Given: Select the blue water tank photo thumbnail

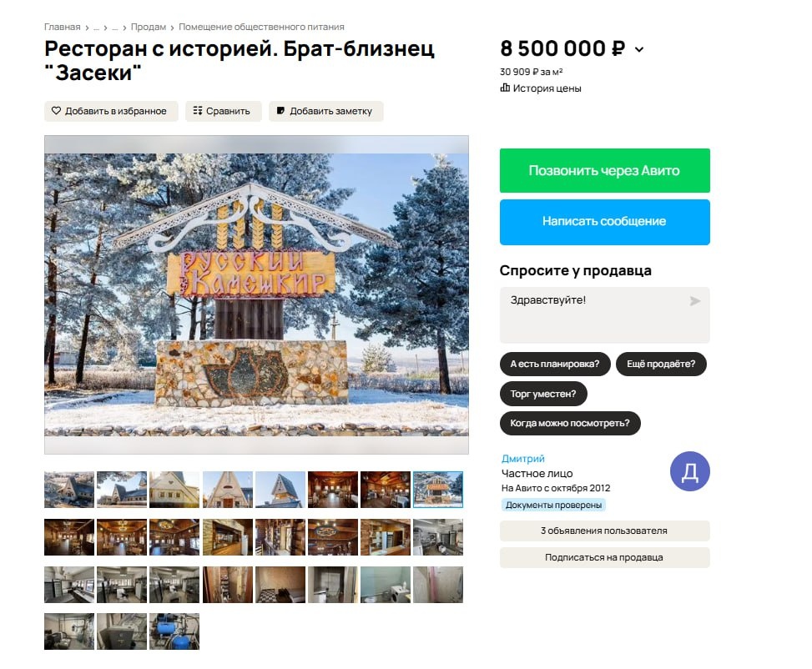Looking at the screenshot, I should point(174,631).
